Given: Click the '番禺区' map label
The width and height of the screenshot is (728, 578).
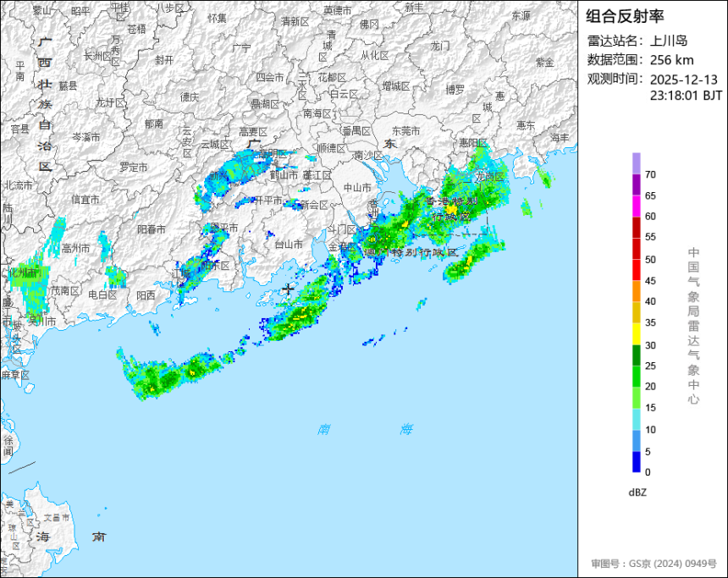Looking at the screenshot, I should click(x=356, y=131).
